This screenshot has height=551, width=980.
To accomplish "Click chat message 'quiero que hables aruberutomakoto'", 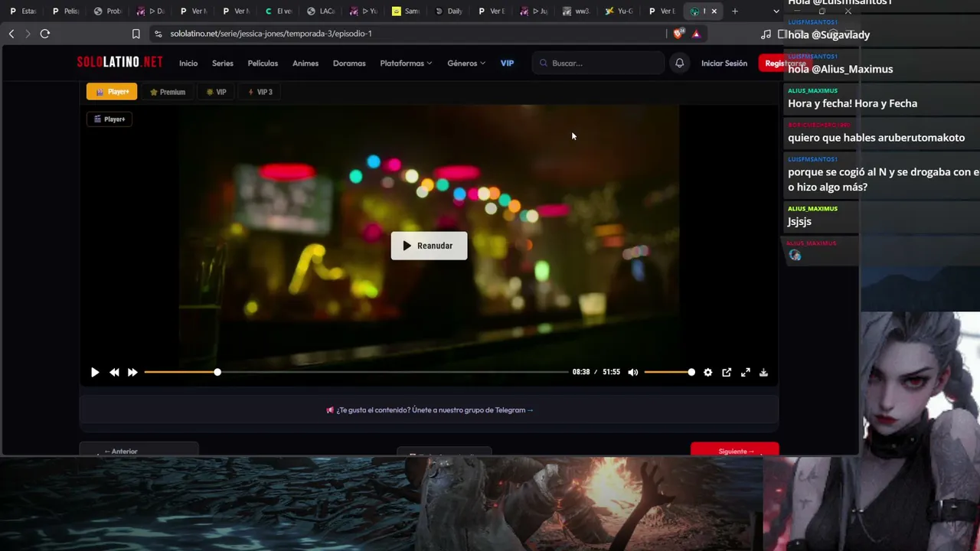I will (876, 138).
